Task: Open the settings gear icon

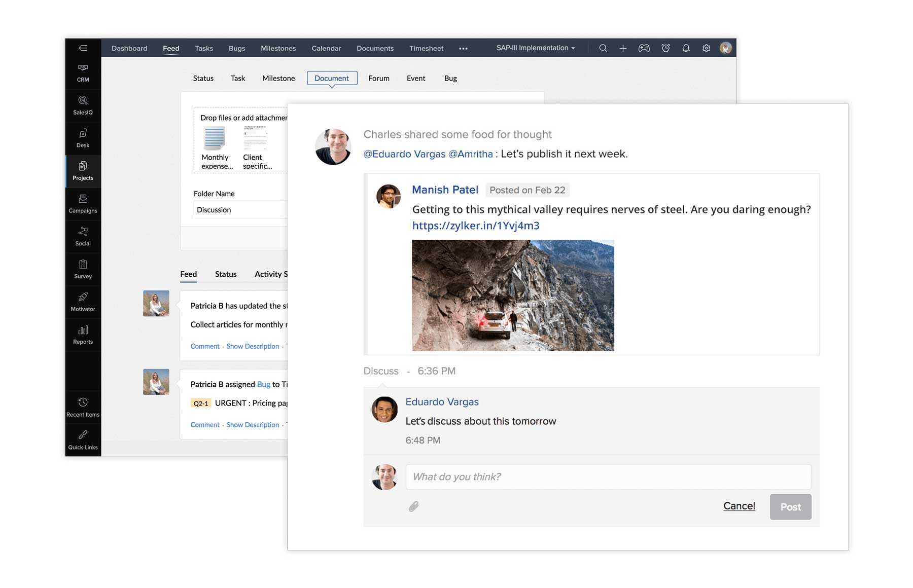Action: (706, 48)
